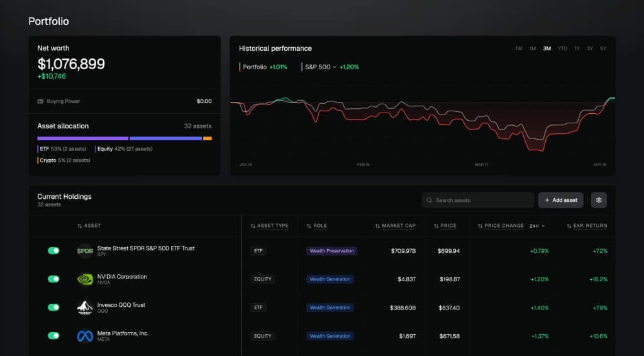644x356 pixels.
Task: Click the +7.2% expected return value
Action: tap(600, 251)
